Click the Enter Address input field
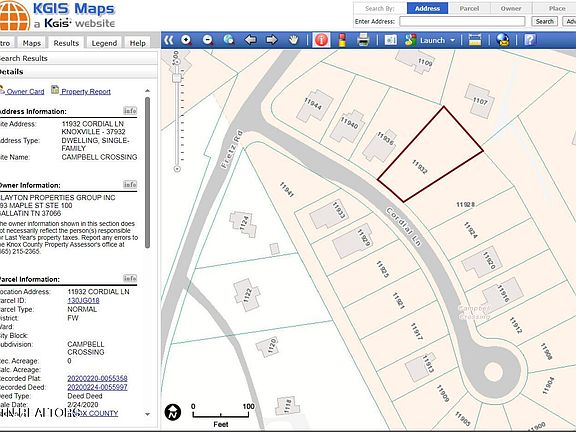This screenshot has height=432, width=576. [x=462, y=21]
